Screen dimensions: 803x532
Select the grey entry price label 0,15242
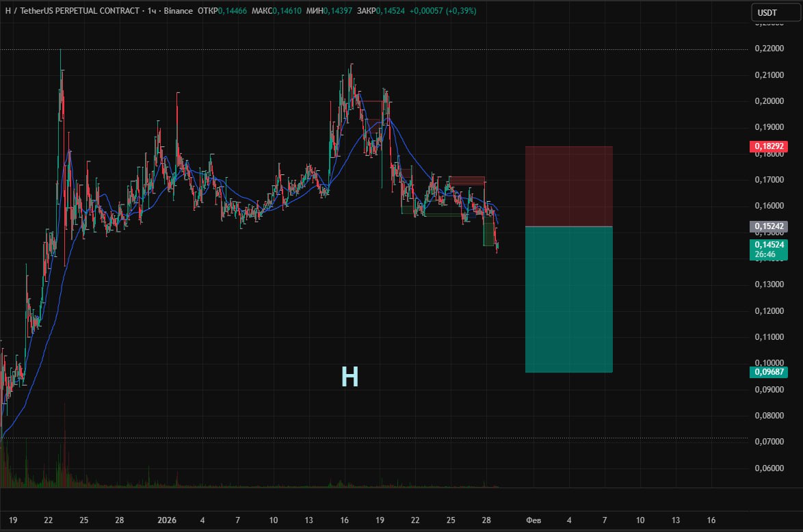[769, 226]
